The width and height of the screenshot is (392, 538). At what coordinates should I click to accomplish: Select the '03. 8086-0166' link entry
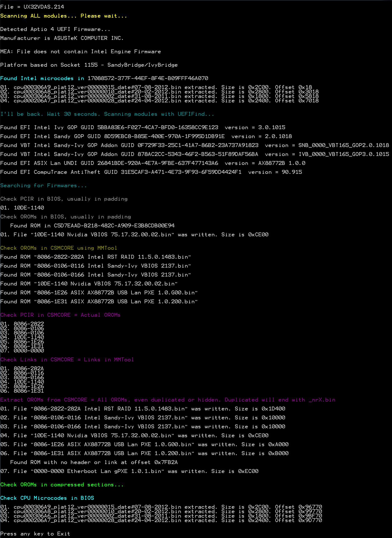pos(22,377)
